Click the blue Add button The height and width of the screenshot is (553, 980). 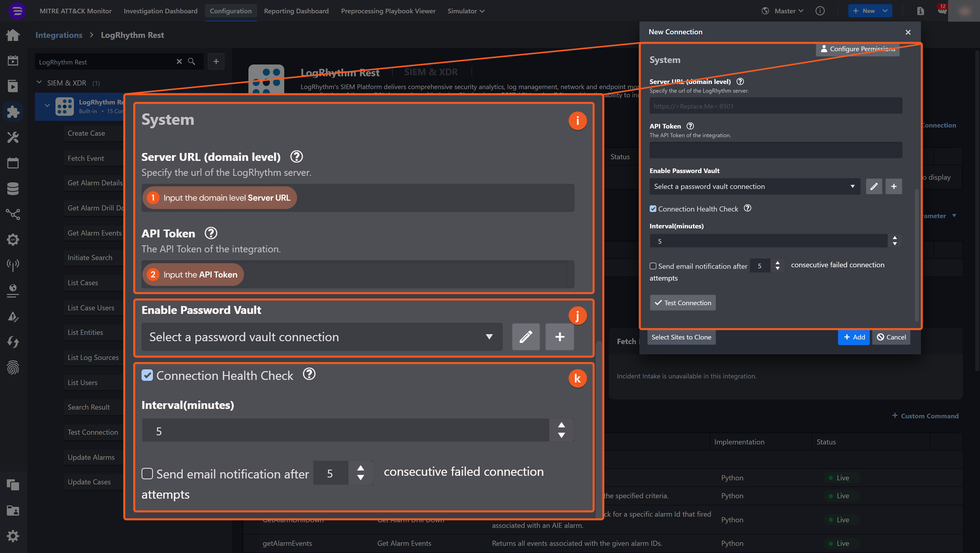point(854,337)
